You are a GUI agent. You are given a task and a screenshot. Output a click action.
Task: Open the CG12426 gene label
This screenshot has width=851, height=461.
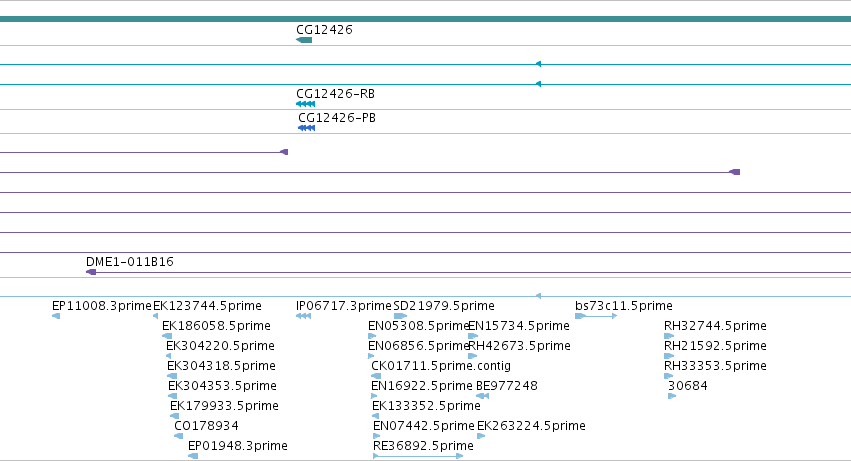[x=324, y=30]
